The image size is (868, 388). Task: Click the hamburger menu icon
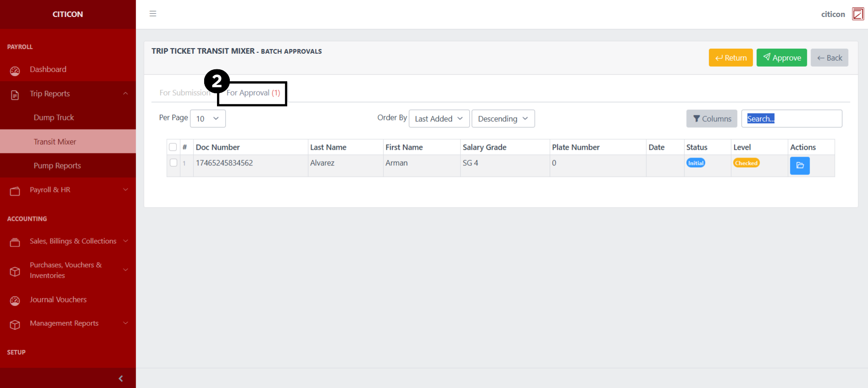point(153,14)
